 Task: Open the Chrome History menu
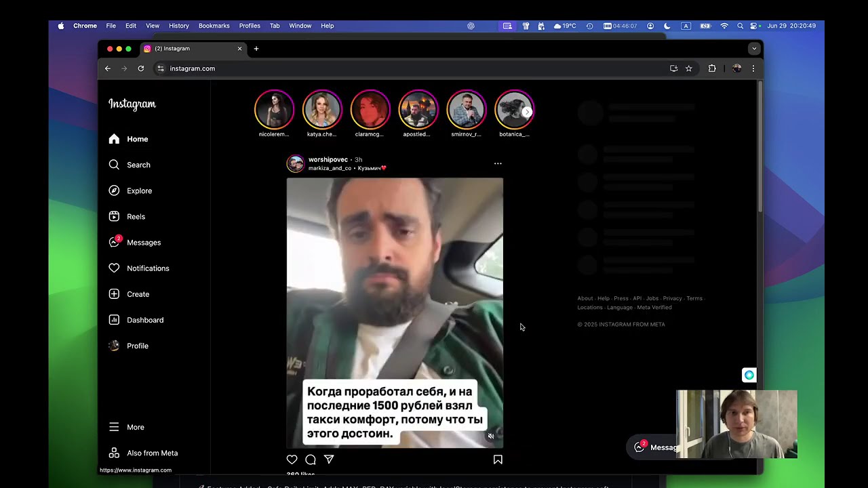(179, 26)
